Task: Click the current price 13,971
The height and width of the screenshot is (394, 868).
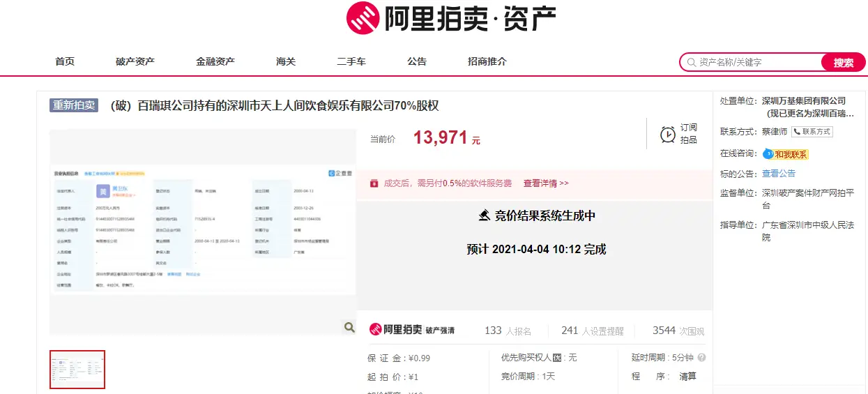Action: click(440, 137)
